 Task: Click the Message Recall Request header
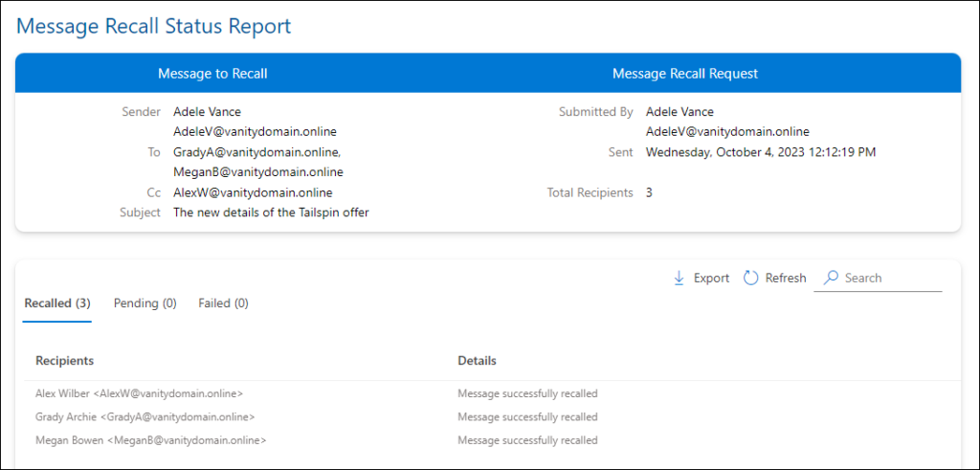[684, 74]
